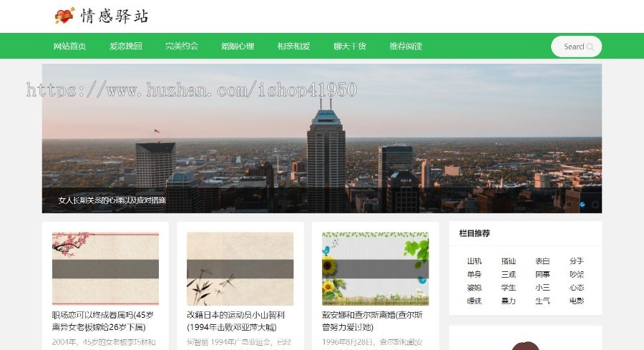
Task: Select the last carousel dot
Action: pyautogui.click(x=595, y=204)
